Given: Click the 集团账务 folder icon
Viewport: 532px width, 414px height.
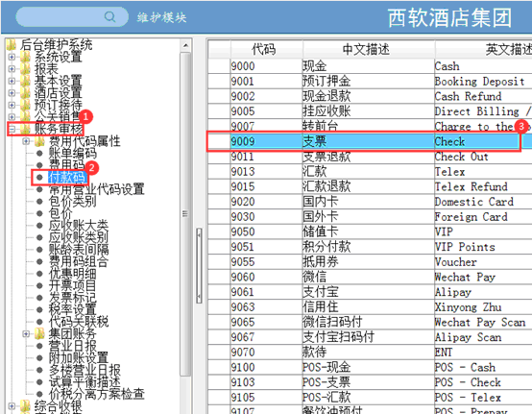Looking at the screenshot, I should 39,334.
